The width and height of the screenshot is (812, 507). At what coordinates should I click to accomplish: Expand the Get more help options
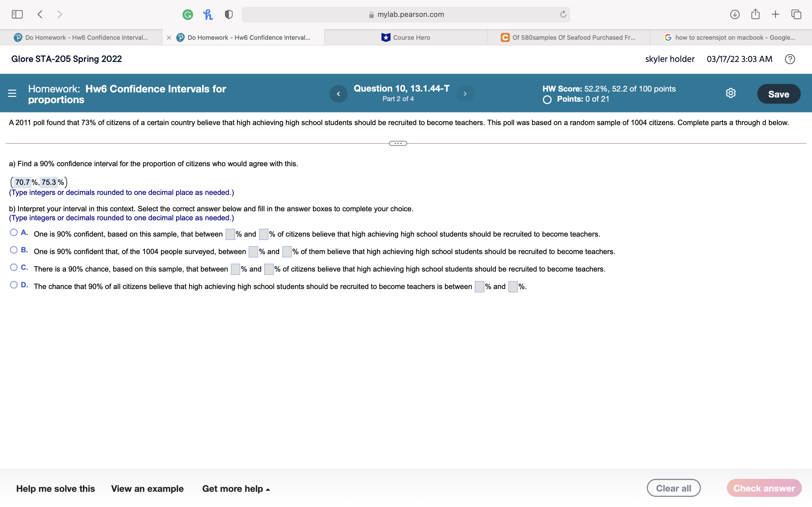click(x=235, y=489)
